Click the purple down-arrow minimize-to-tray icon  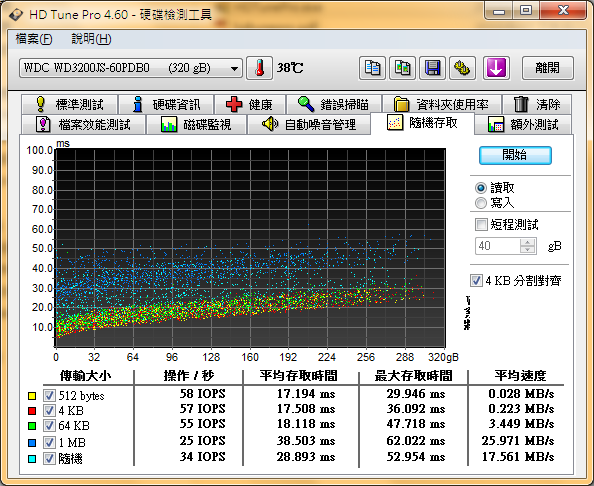496,68
